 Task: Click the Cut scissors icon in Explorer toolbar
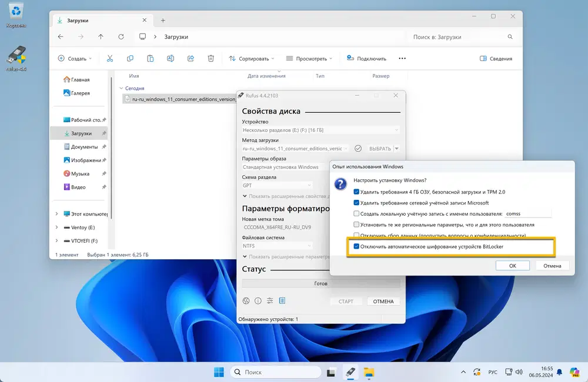click(x=110, y=59)
